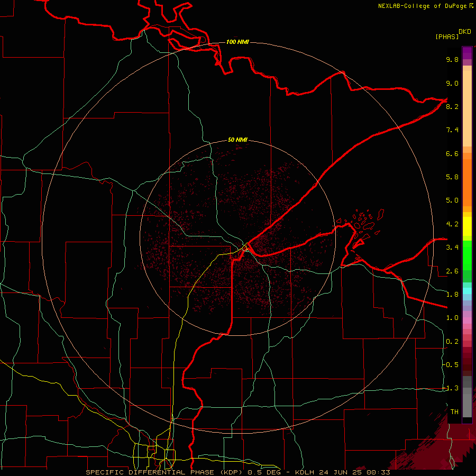Click the [PHAS] legend heading
The image size is (476, 476).
tap(447, 36)
